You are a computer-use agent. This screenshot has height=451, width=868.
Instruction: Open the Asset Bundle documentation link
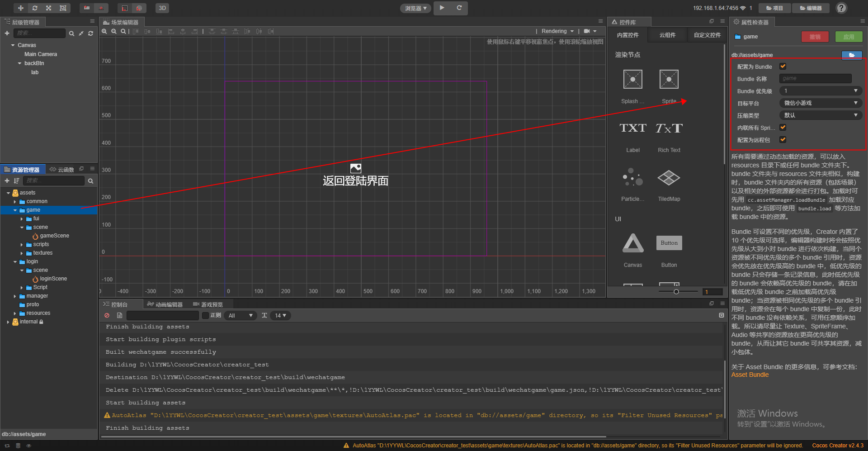point(750,375)
